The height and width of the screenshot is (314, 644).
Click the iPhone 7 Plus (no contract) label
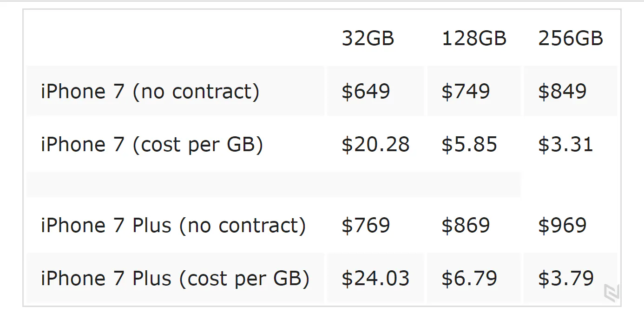pos(173,225)
